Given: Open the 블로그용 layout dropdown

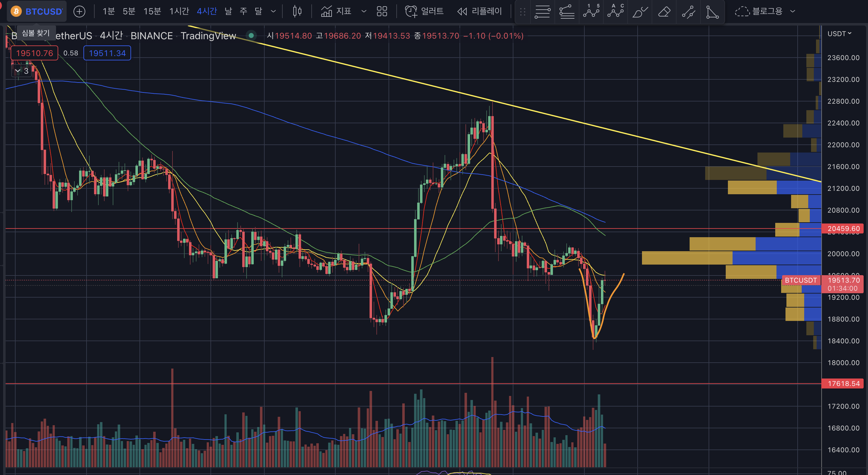Looking at the screenshot, I should (x=765, y=12).
